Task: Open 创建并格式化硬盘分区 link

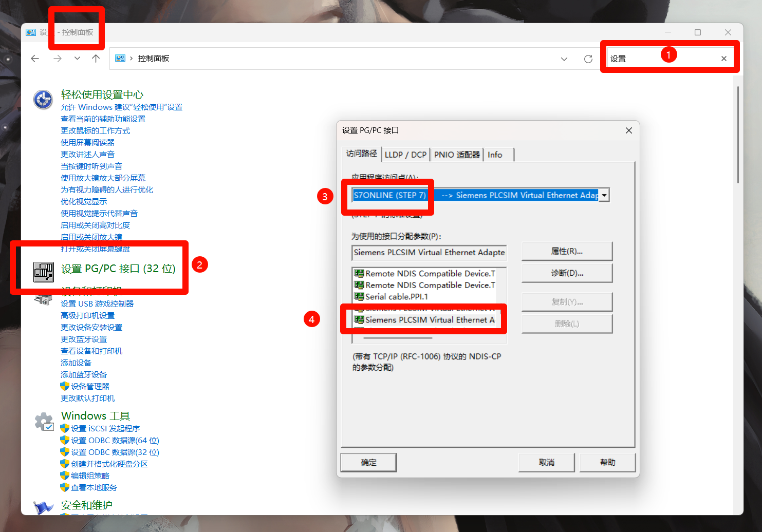Action: click(109, 464)
